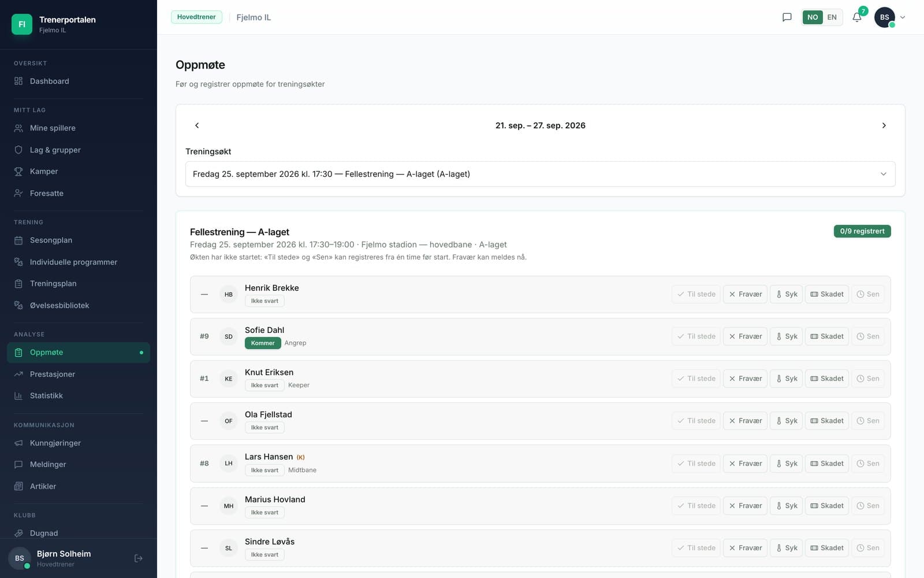
Task: Open Lag & grupper in sidebar
Action: pyautogui.click(x=79, y=150)
